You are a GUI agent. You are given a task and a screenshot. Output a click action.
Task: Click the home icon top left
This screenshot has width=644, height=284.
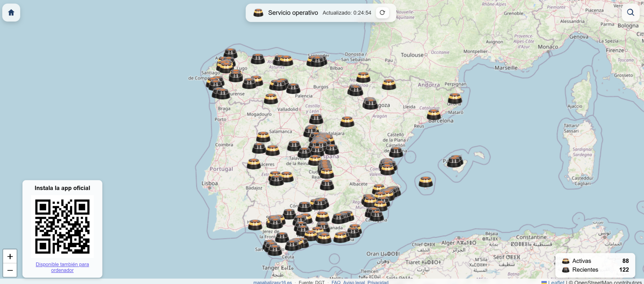click(x=11, y=13)
